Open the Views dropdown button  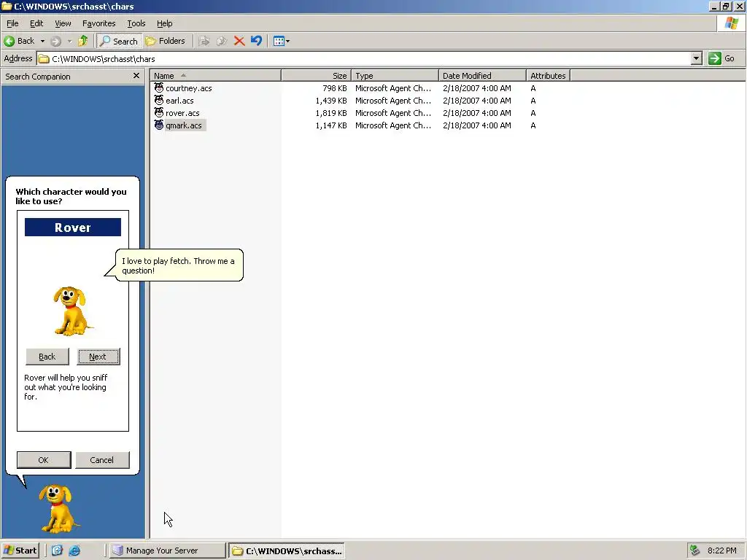(x=282, y=41)
